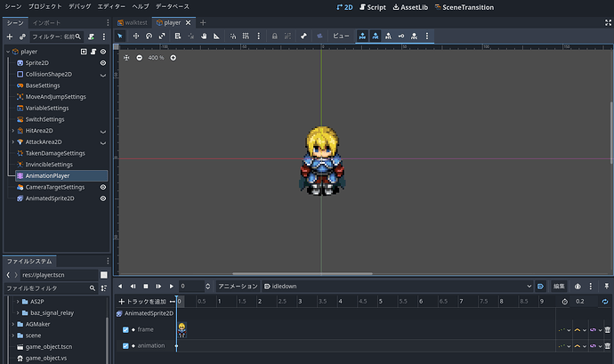Open the idledown animation dropdown
The height and width of the screenshot is (364, 614).
(x=398, y=287)
